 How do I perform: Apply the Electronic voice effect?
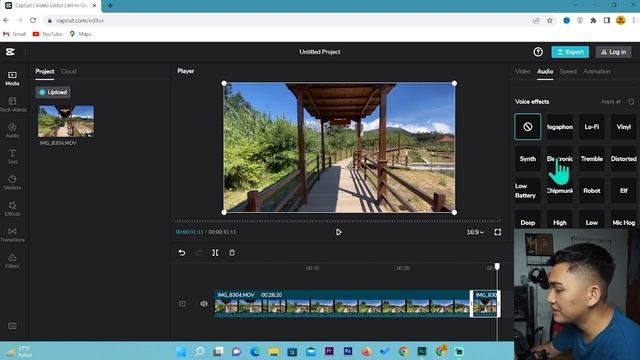tap(560, 158)
